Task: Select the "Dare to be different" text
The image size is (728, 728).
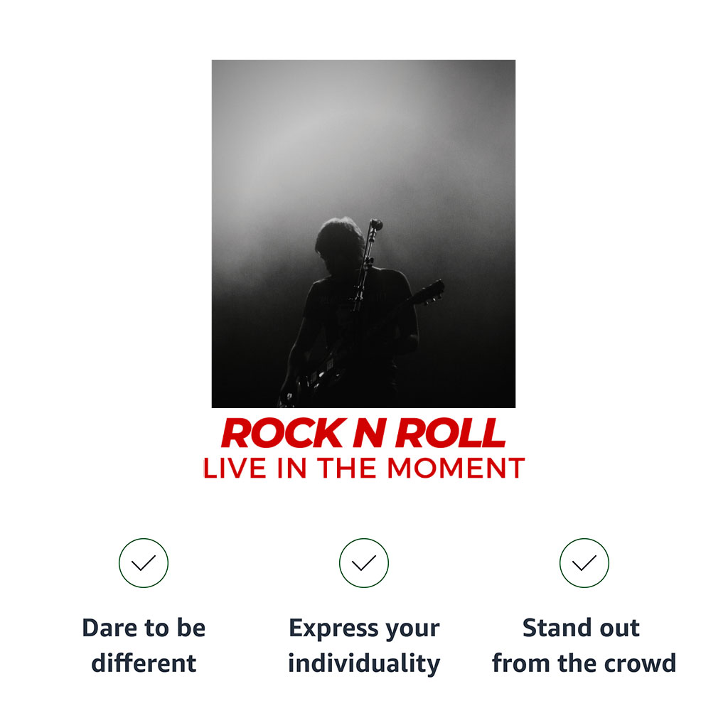Action: [x=144, y=646]
